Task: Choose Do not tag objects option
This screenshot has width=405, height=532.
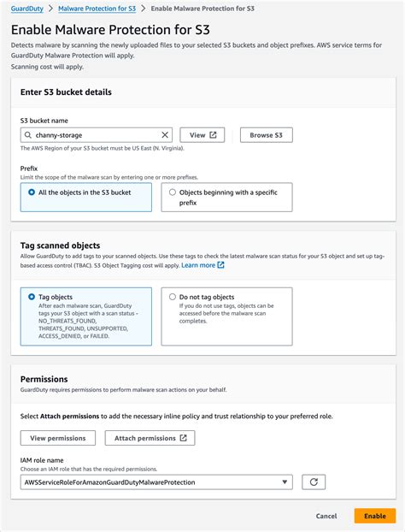Action: tap(226, 316)
